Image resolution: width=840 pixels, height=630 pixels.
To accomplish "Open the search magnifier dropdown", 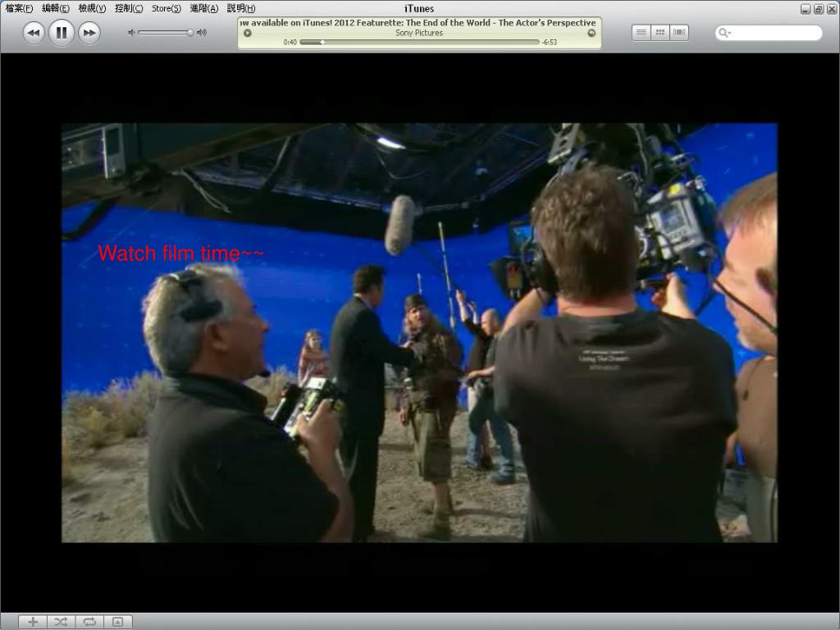I will click(725, 33).
